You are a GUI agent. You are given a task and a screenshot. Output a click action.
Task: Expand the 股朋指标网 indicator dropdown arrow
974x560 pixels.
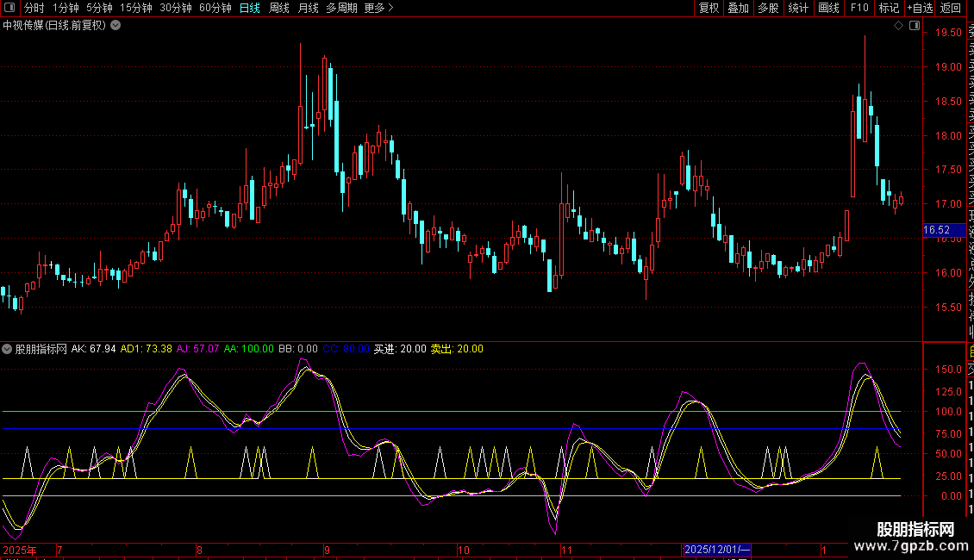(x=8, y=350)
